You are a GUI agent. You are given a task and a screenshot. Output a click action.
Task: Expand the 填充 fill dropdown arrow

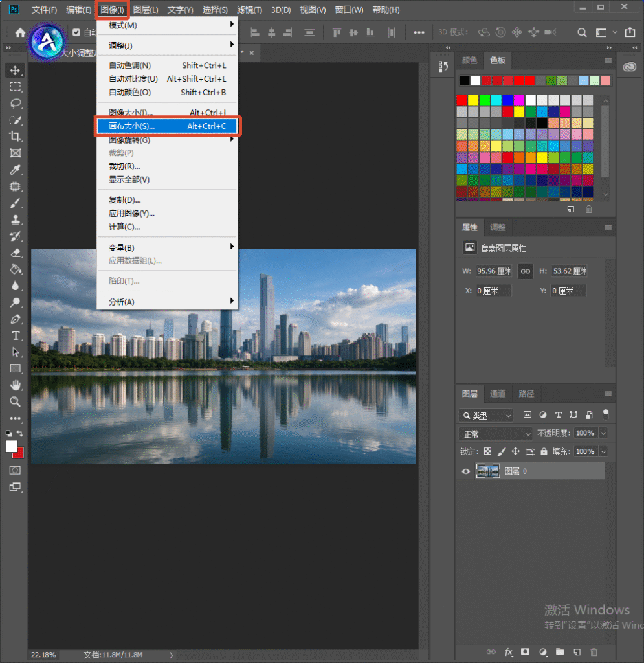tap(603, 451)
